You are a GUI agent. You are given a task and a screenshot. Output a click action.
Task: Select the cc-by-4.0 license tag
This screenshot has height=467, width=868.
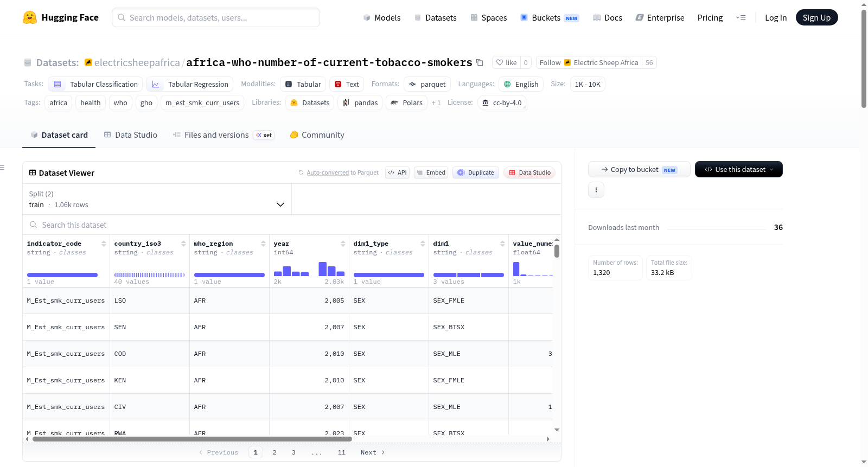(x=502, y=103)
